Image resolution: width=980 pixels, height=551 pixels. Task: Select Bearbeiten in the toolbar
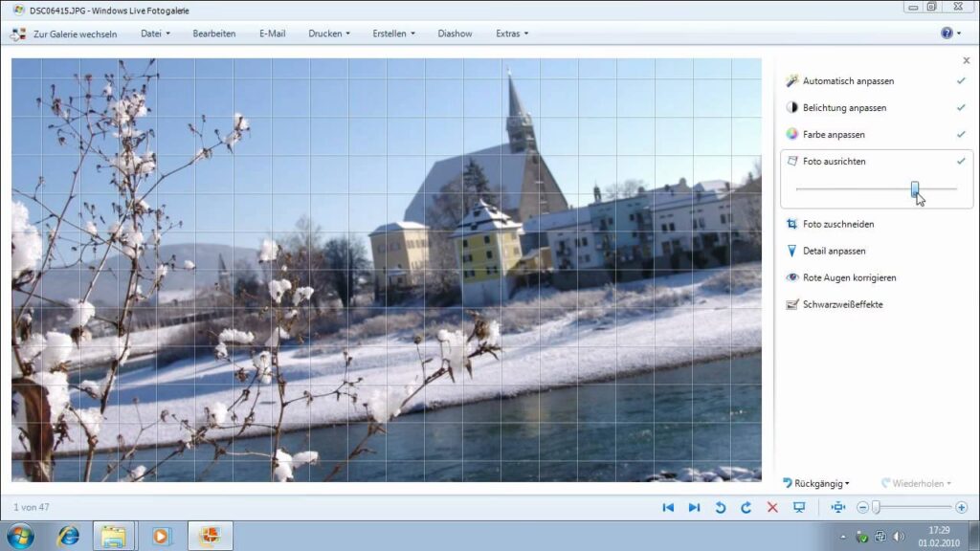point(213,33)
